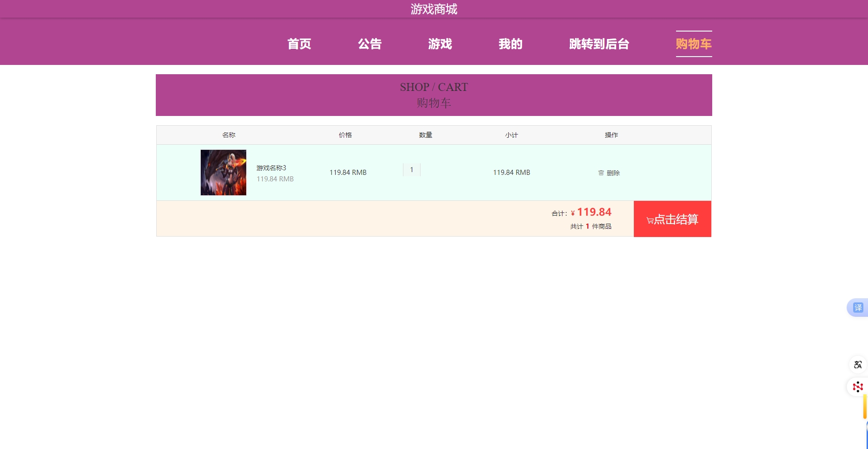Click the red network-graph extension icon

pos(857,387)
